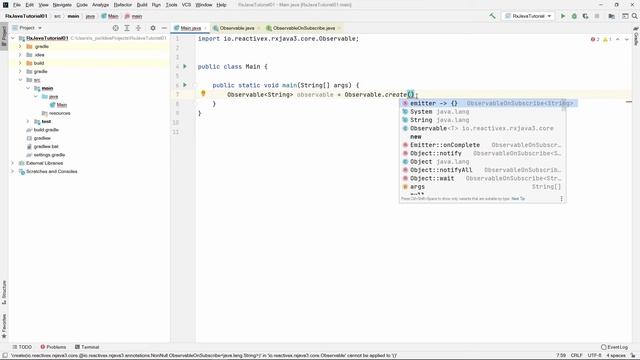The height and width of the screenshot is (360, 640).
Task: Open the Project view selector dropdown
Action: (27, 28)
